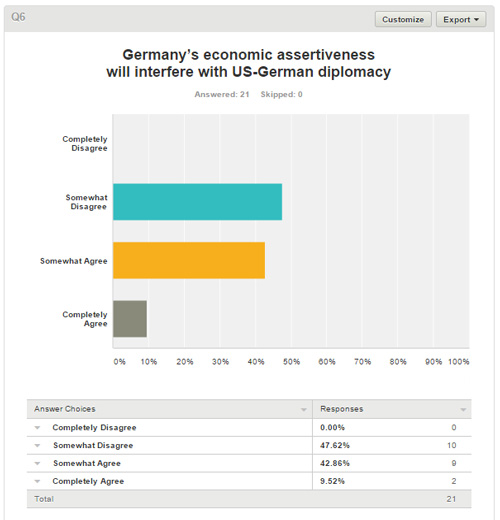Click the Answered: 21 text
Image resolution: width=500 pixels, height=520 pixels.
[222, 94]
